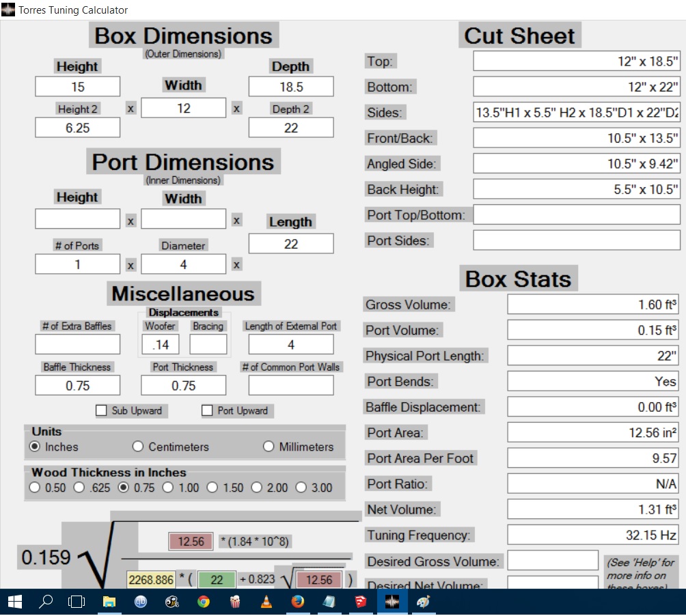Click the Length of External Port field
This screenshot has width=686, height=616.
click(291, 344)
